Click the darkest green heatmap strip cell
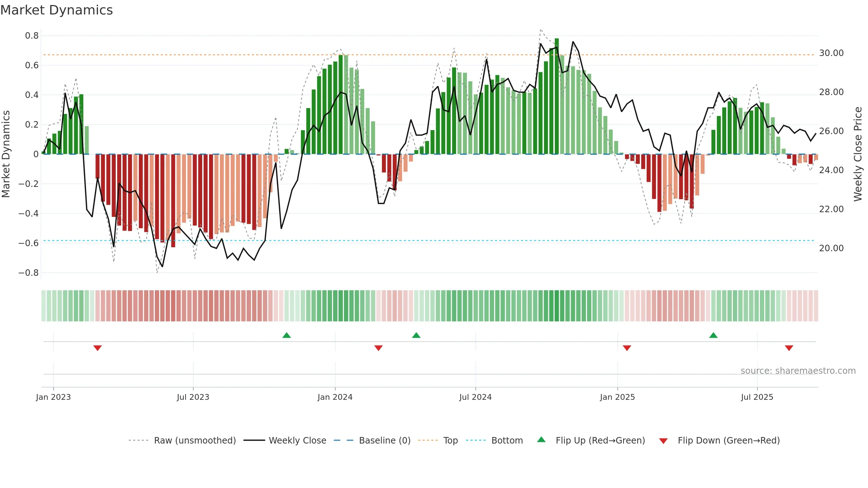The image size is (868, 488). click(557, 306)
